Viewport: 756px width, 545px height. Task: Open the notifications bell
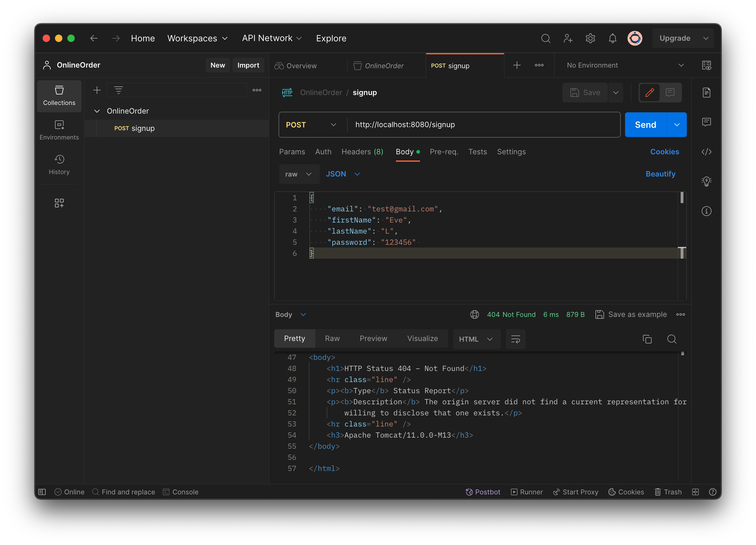tap(612, 38)
